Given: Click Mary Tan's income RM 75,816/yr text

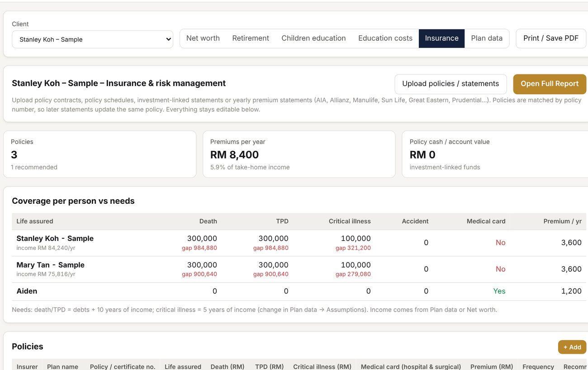Looking at the screenshot, I should [x=46, y=274].
